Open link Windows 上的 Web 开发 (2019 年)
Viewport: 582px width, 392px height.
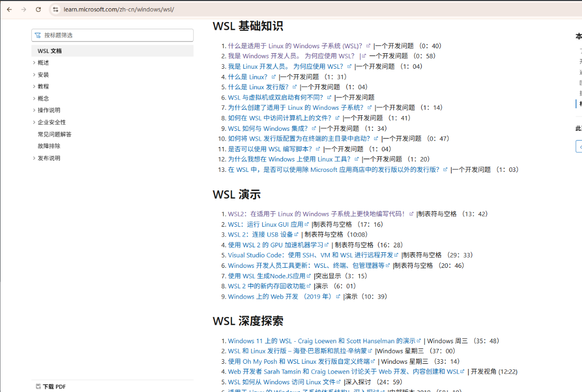(x=280, y=297)
